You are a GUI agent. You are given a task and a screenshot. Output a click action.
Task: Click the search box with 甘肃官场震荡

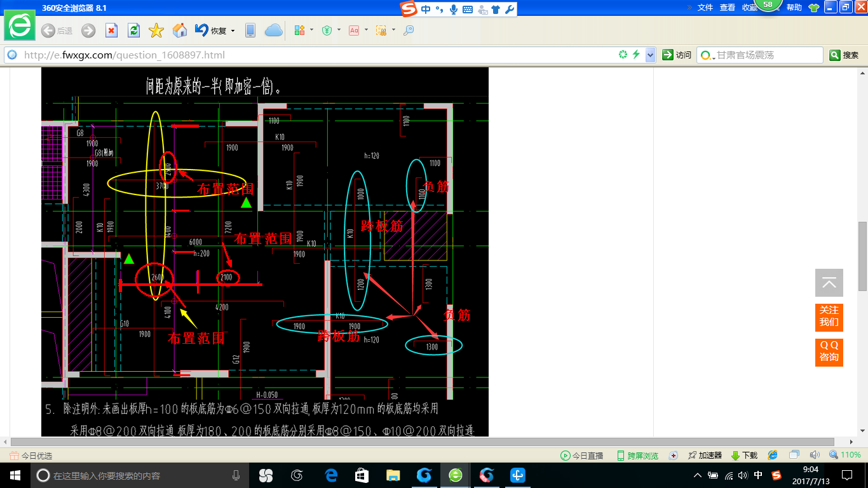point(760,55)
